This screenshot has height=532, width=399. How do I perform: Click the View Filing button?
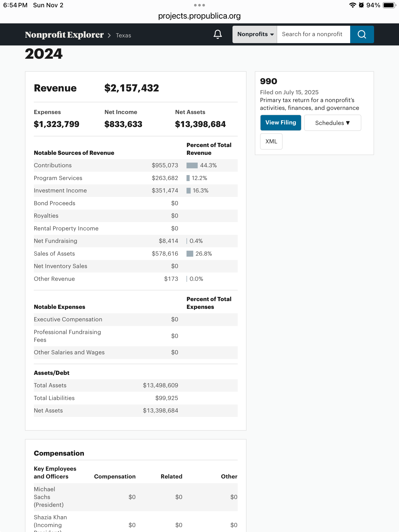click(x=281, y=123)
